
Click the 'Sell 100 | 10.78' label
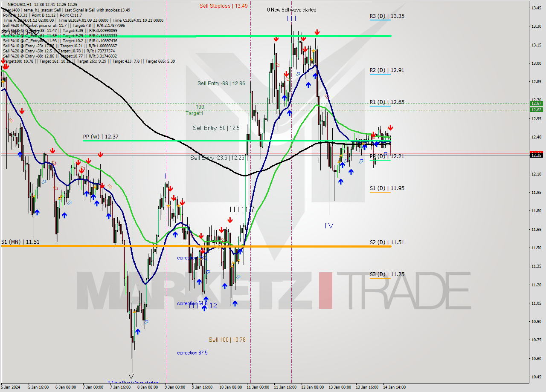227,340
